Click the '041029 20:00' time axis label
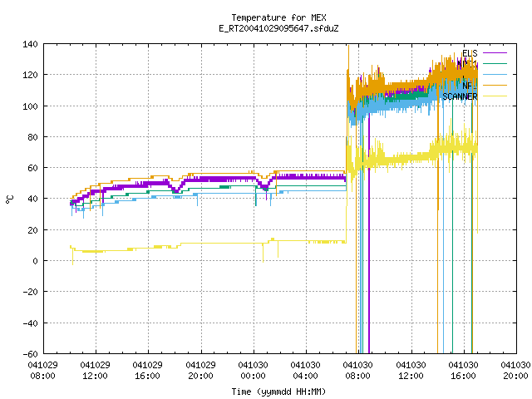 coord(201,371)
